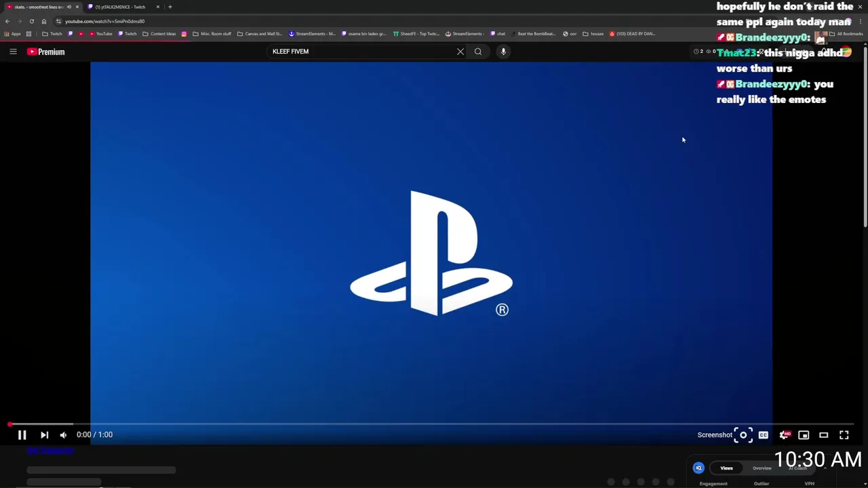Switch the player to theater mode
This screenshot has height=488, width=868.
coord(824,435)
